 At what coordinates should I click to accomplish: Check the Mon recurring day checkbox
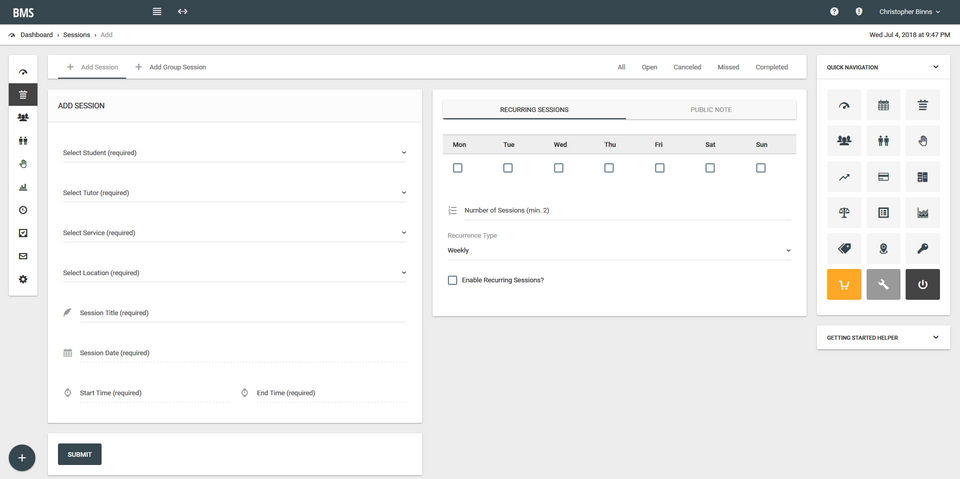457,168
